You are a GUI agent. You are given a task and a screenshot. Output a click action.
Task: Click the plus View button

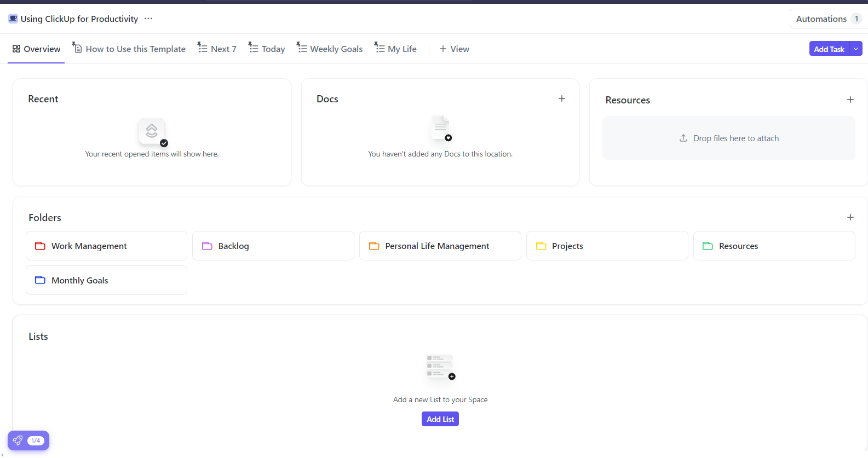pyautogui.click(x=455, y=49)
